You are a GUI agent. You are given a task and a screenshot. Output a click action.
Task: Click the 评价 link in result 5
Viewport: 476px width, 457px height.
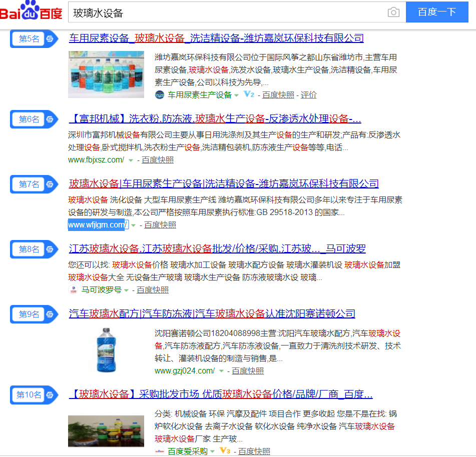tap(308, 95)
